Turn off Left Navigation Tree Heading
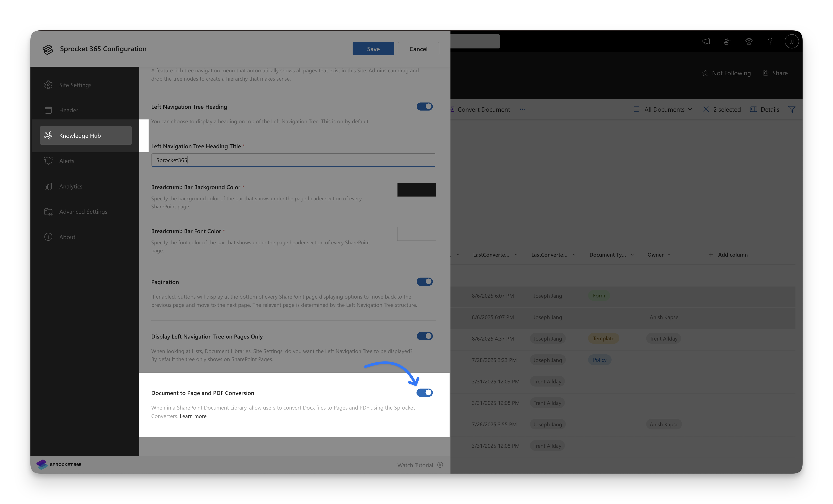Screen dimensions: 833x504 (x=425, y=107)
